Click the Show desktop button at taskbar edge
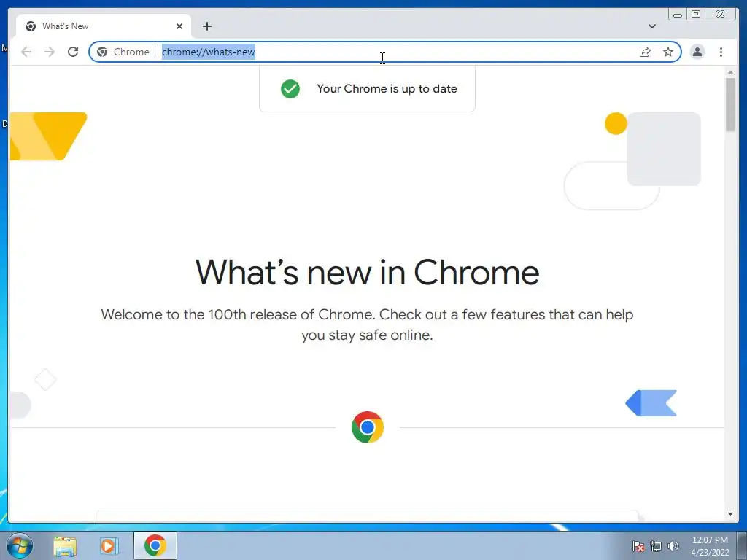The height and width of the screenshot is (560, 747). pyautogui.click(x=742, y=545)
